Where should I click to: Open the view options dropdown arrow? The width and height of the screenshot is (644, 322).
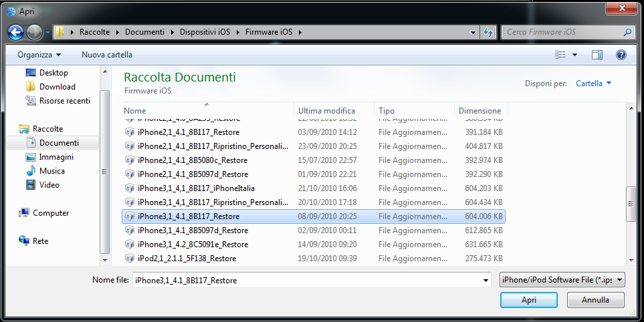(574, 55)
